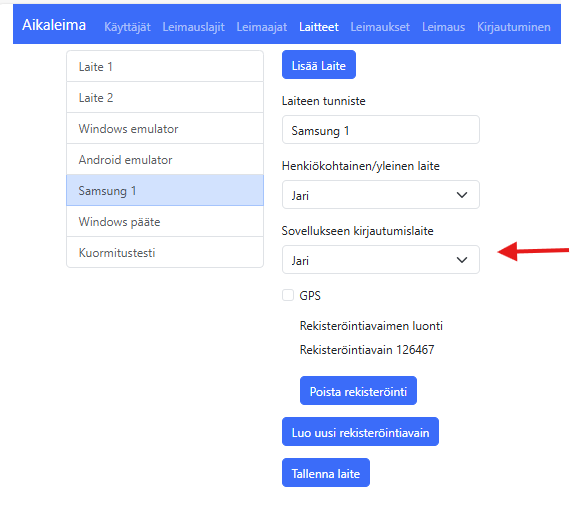Image resolution: width=570 pixels, height=520 pixels.
Task: Expand the Henkilökohtainen/yleinen laite dropdown
Action: (381, 195)
